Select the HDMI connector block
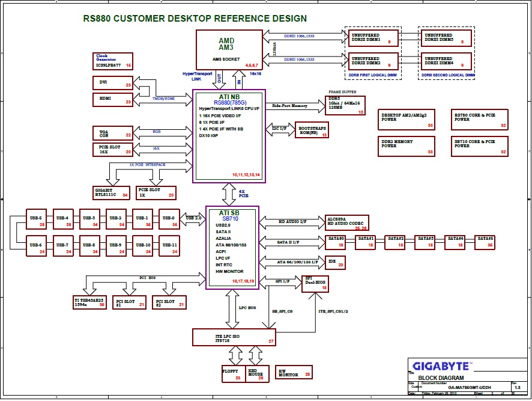Image resolution: width=532 pixels, height=401 pixels. 112,99
